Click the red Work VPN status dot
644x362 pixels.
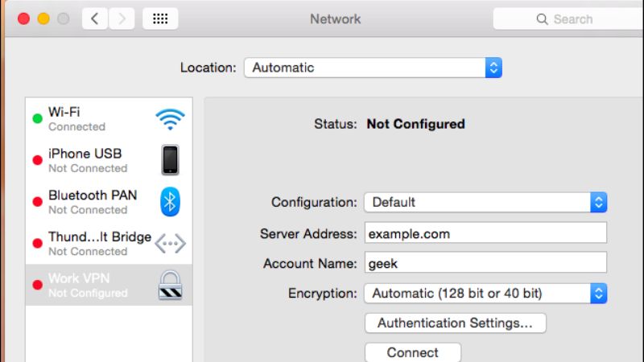tap(37, 285)
